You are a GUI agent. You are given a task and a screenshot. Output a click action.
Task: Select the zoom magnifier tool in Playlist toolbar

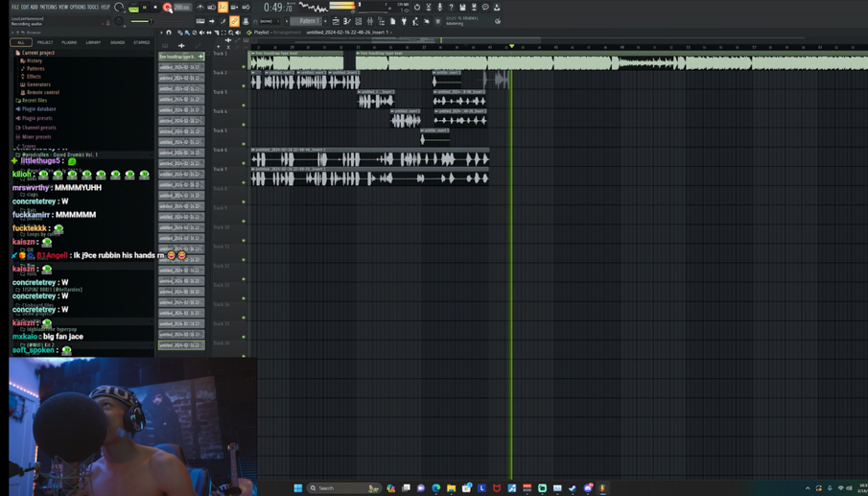(x=230, y=33)
